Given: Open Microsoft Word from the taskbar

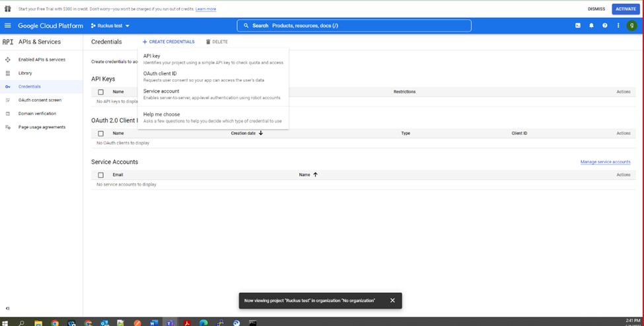Looking at the screenshot, I should coord(154,323).
